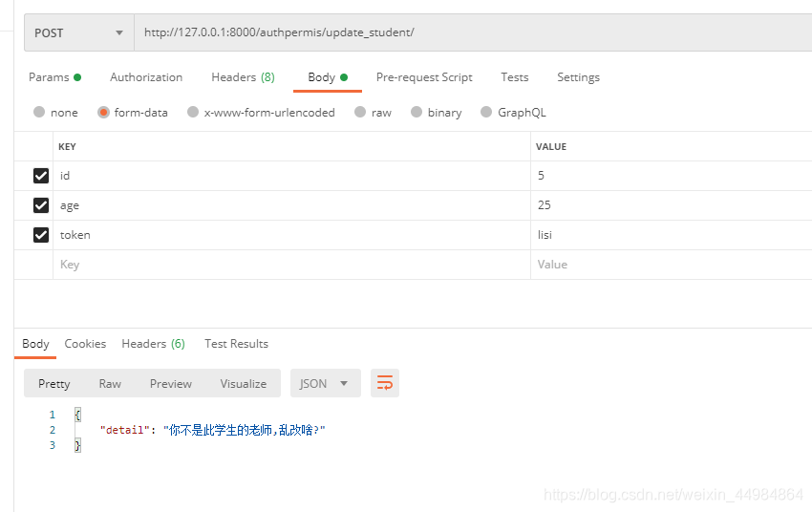The width and height of the screenshot is (812, 512).
Task: Click the request URL field
Action: pos(473,32)
